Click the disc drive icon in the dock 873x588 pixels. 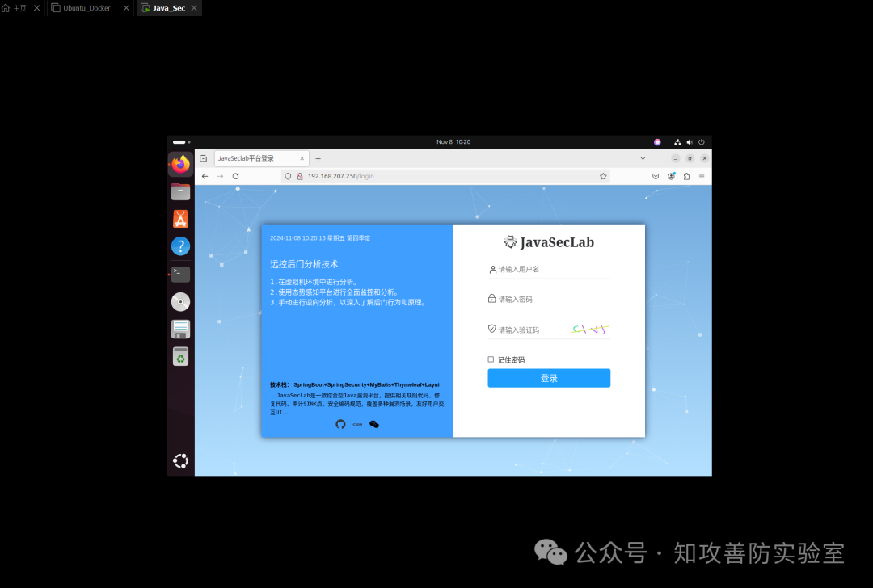click(180, 301)
